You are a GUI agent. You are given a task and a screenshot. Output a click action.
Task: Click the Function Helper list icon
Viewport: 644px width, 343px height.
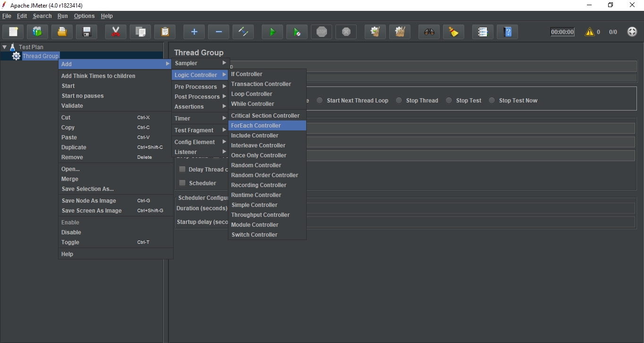pyautogui.click(x=483, y=32)
